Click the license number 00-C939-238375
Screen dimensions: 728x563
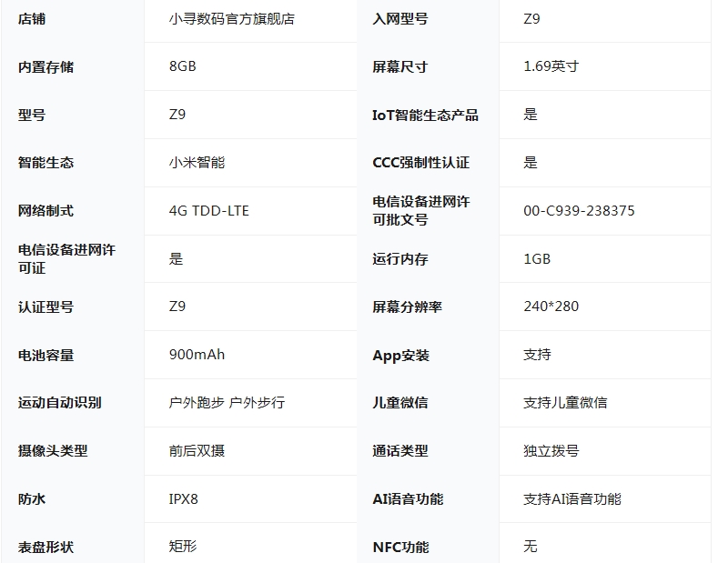point(579,211)
